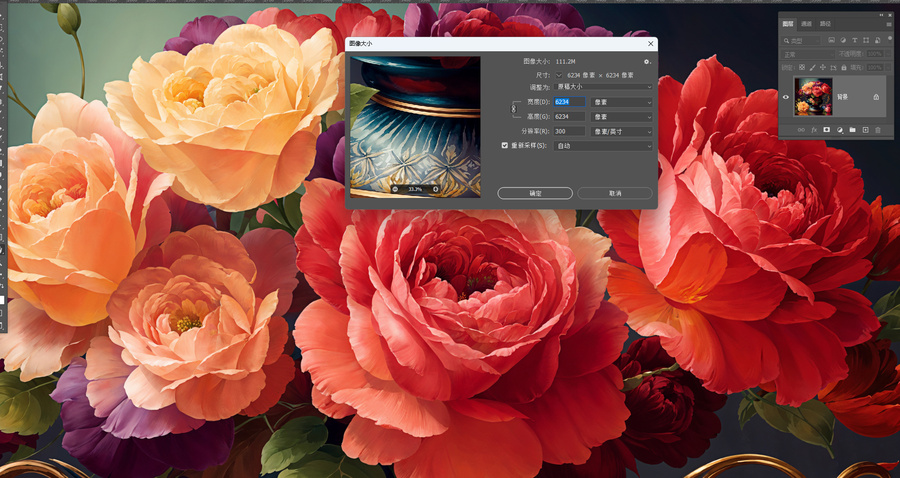
Task: Open the 调整为 preset dropdown
Action: (x=603, y=87)
